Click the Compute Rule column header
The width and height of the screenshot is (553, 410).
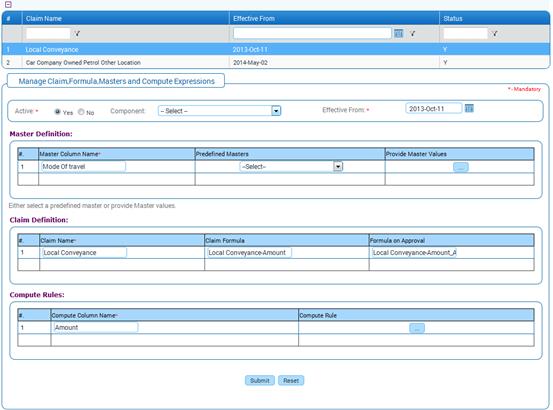point(416,315)
